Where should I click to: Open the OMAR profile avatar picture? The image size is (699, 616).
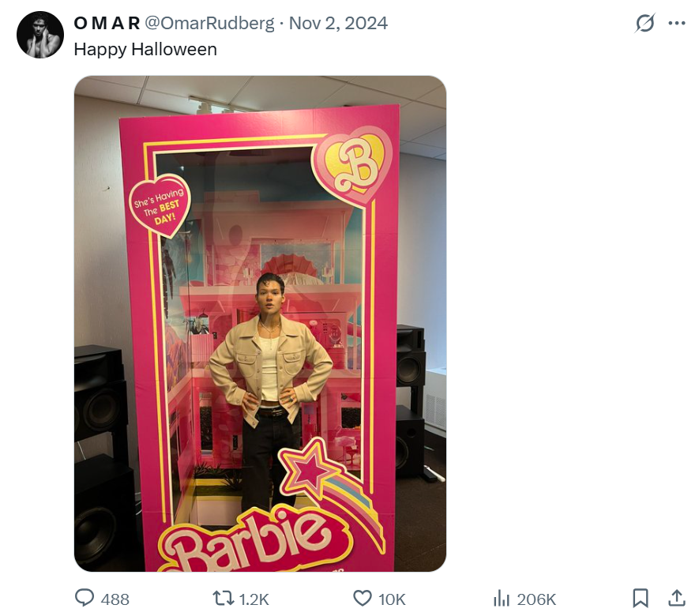coord(40,35)
